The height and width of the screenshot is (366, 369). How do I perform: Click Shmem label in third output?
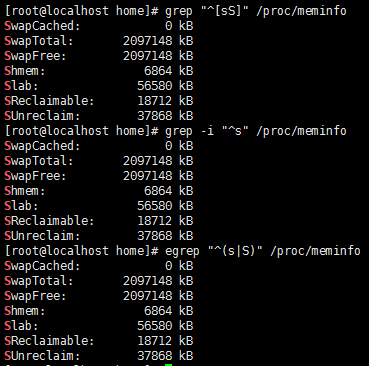tap(25, 311)
